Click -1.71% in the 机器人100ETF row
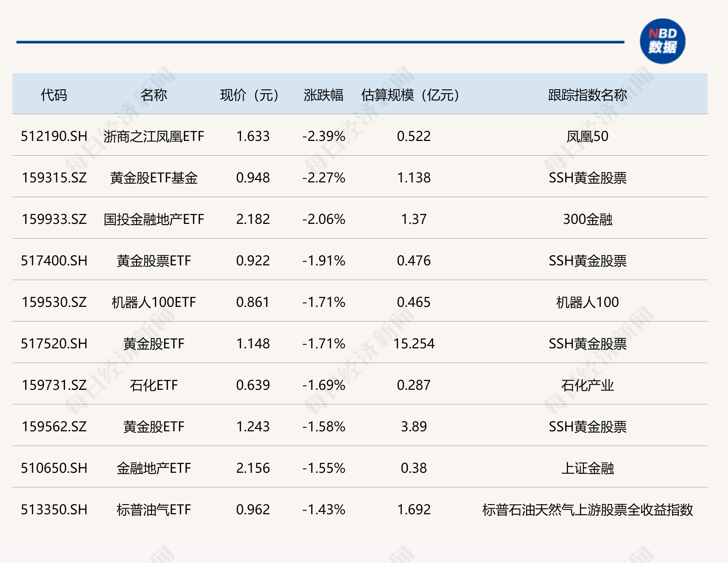Image resolution: width=728 pixels, height=563 pixels. (x=324, y=302)
